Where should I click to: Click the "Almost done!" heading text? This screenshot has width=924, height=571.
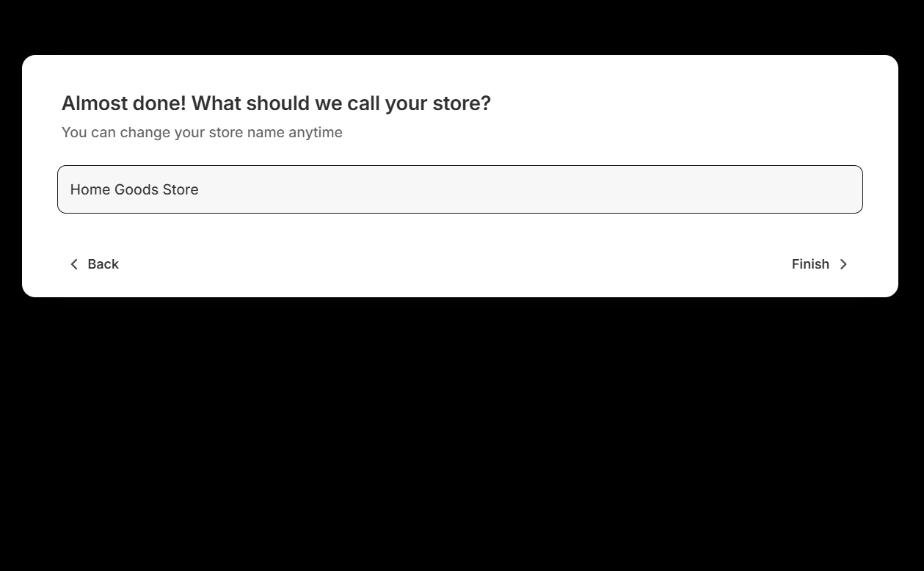click(123, 103)
